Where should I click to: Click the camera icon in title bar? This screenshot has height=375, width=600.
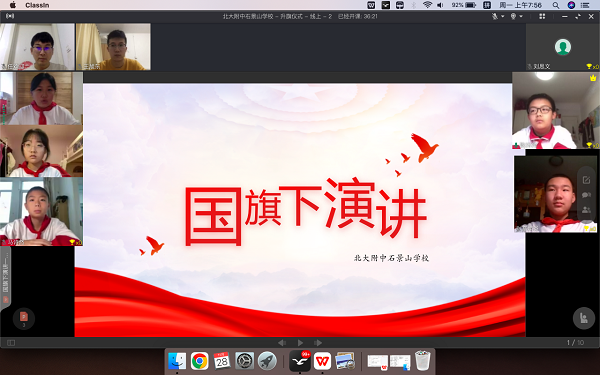[514, 16]
